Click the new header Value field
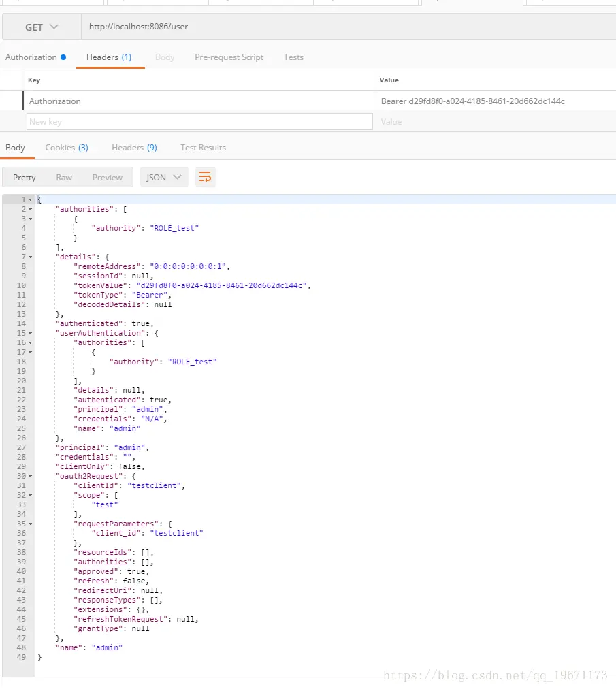The height and width of the screenshot is (689, 616). coord(391,122)
